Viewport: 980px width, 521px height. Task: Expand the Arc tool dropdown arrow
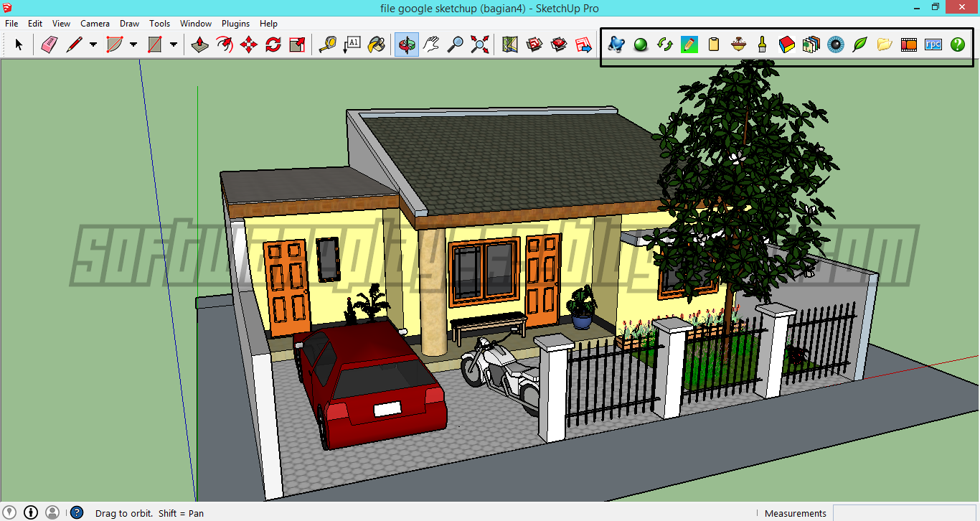coord(133,44)
